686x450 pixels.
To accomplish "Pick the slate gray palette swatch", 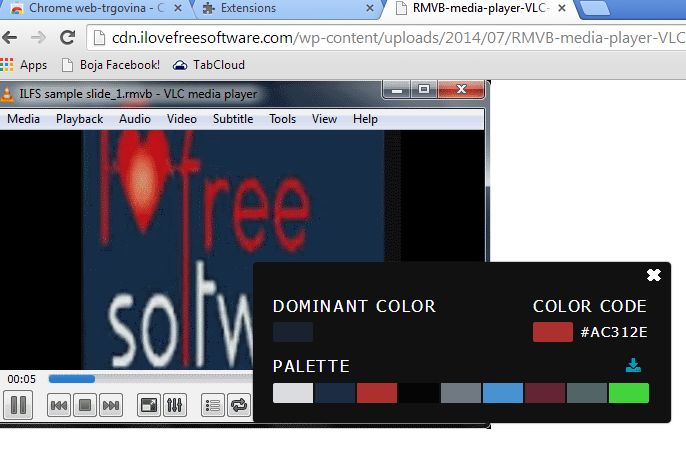I will pos(461,393).
